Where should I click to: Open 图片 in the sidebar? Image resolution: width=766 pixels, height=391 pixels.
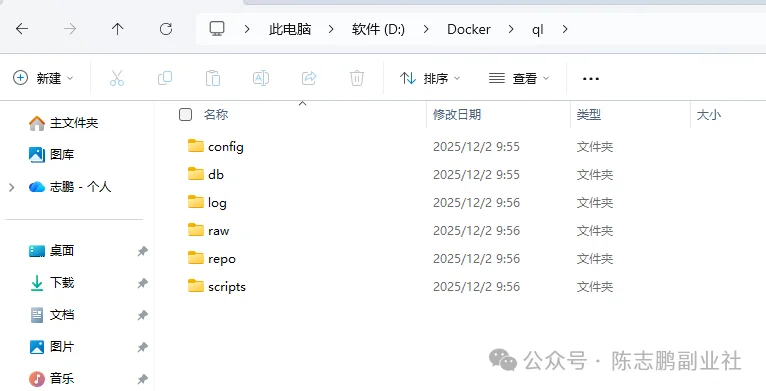(62, 347)
